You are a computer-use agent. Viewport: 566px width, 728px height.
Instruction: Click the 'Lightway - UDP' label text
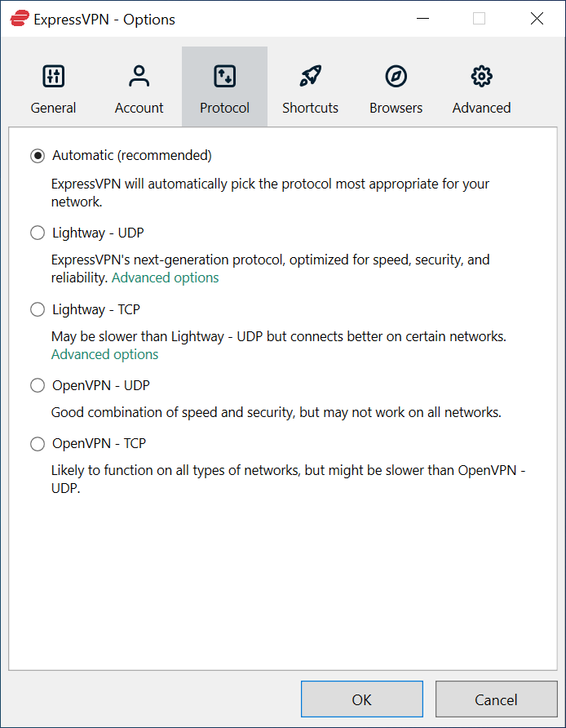(98, 233)
